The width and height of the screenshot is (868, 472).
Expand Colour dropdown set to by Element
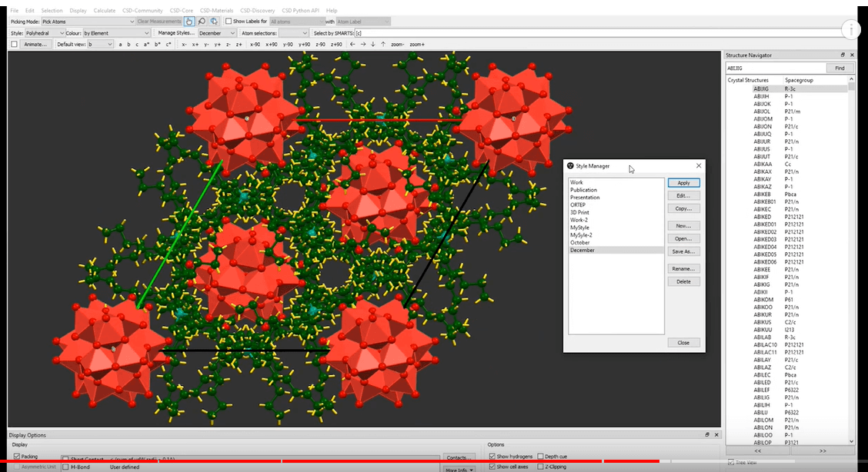pos(117,33)
